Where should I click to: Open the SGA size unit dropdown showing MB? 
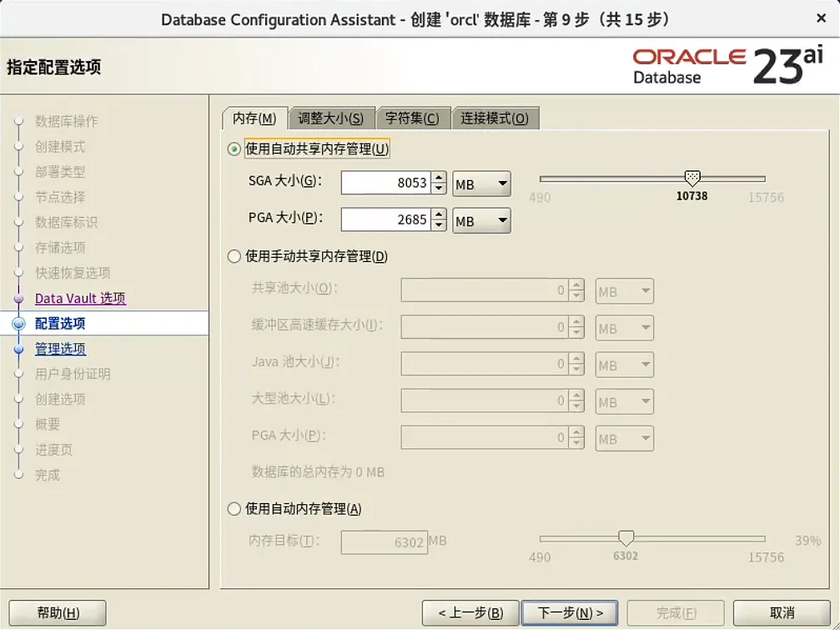click(x=481, y=184)
